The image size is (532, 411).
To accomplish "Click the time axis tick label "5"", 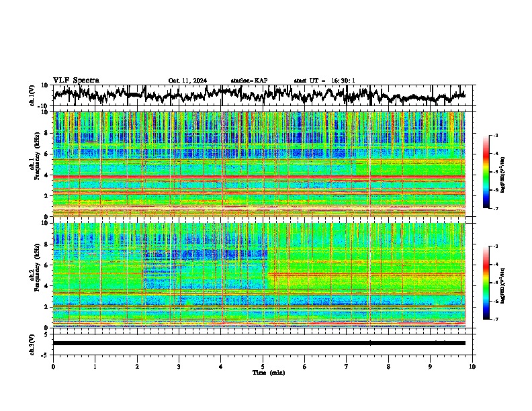I will coord(263,367).
